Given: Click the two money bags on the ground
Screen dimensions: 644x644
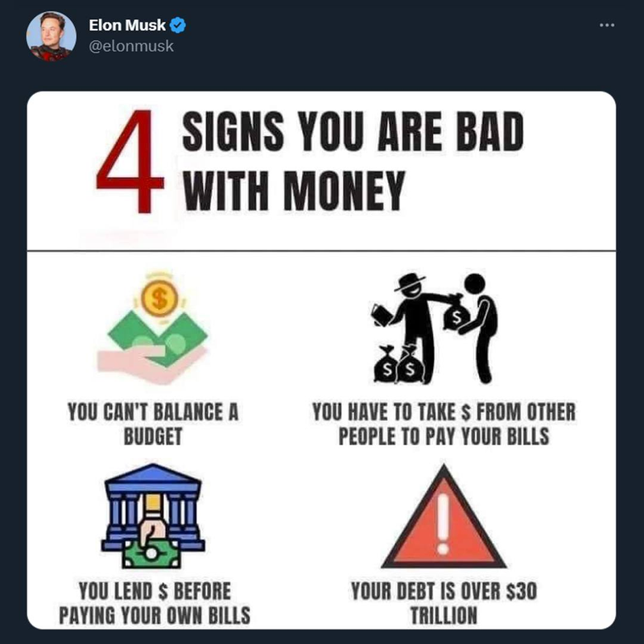Looking at the screenshot, I should pos(399,366).
